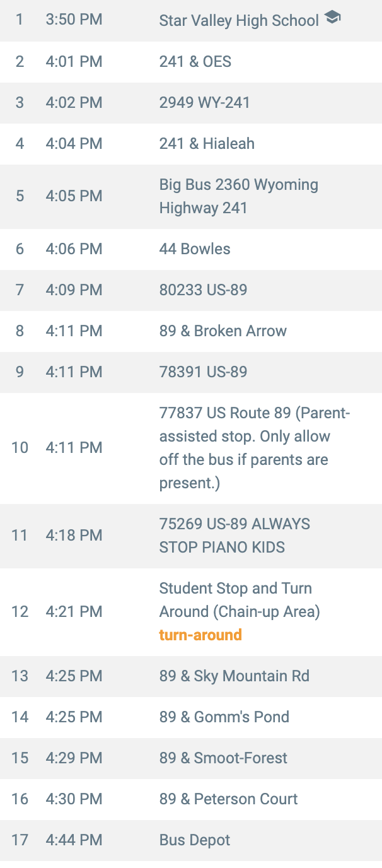Click stop 78391 US-89
The width and height of the screenshot is (382, 868).
coord(203,372)
